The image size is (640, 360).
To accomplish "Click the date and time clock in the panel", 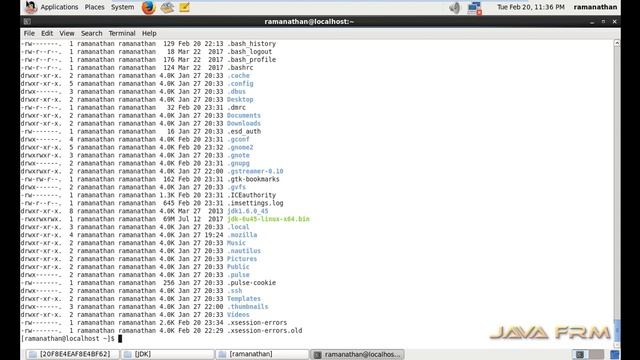I will click(531, 7).
